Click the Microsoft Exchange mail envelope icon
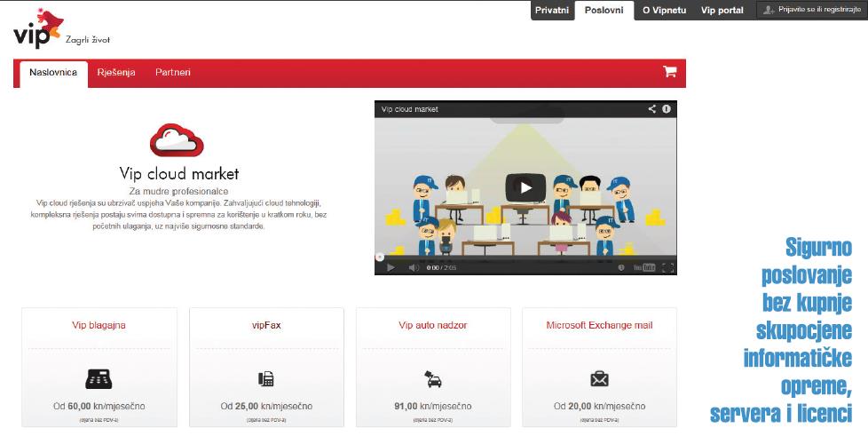Screen dimensions: 868x436 (599, 379)
